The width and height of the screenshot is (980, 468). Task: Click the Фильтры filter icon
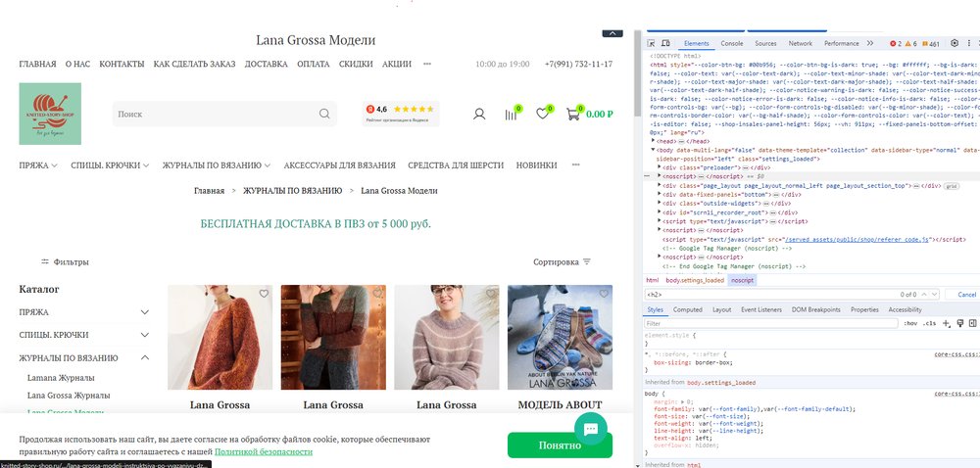45,262
